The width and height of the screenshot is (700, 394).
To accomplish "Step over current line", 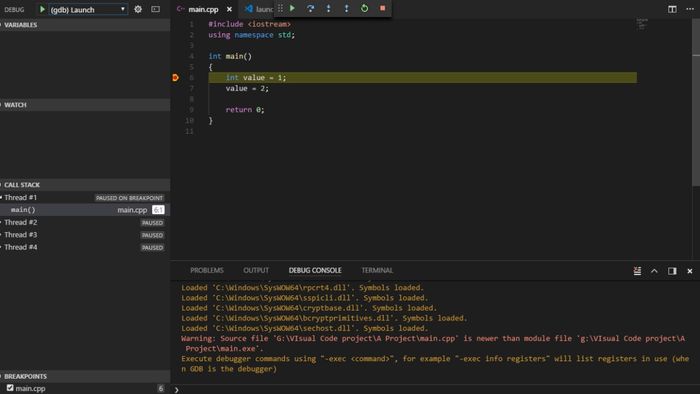I will (310, 8).
